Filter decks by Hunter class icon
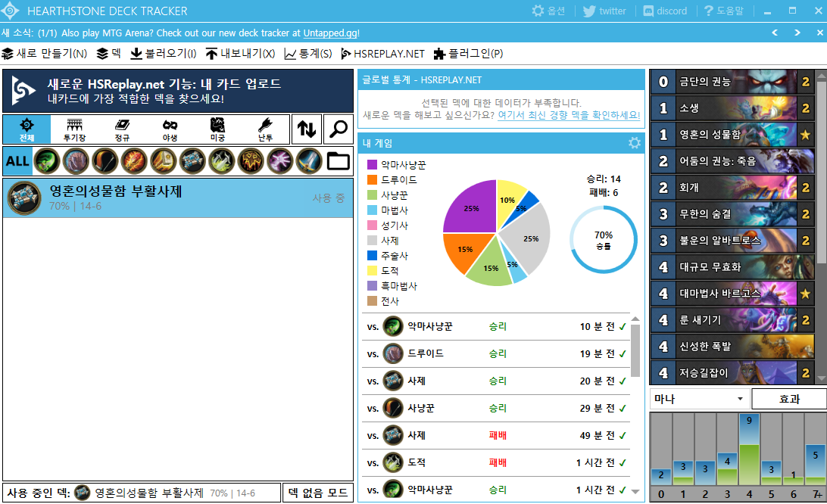This screenshot has height=504, width=827. tap(105, 160)
